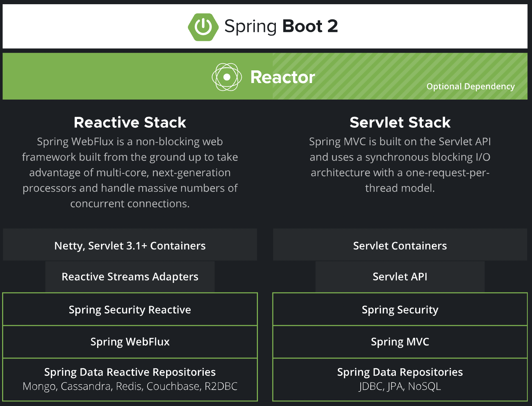The image size is (532, 406).
Task: Enable the Reactive Streams Adapters layer
Action: coord(129,277)
